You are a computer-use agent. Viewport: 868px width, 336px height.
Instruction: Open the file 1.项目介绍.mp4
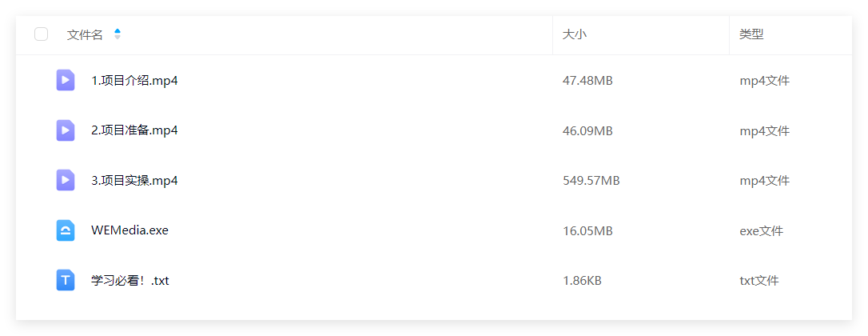(x=134, y=81)
